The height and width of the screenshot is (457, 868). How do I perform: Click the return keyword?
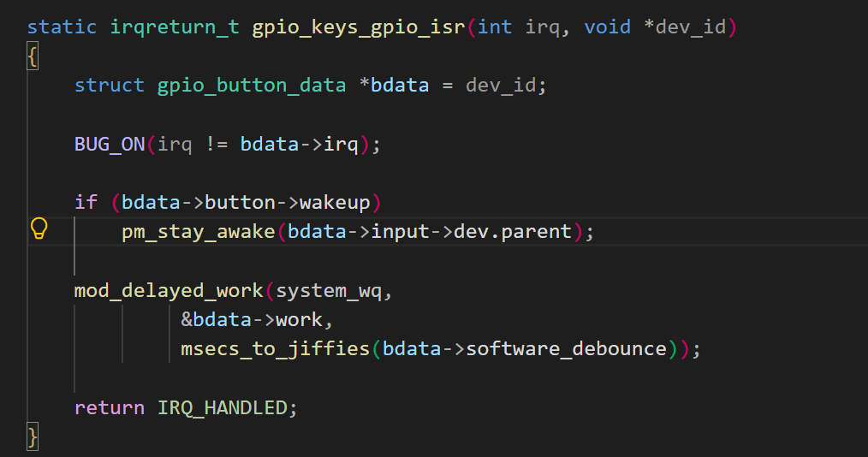(110, 407)
